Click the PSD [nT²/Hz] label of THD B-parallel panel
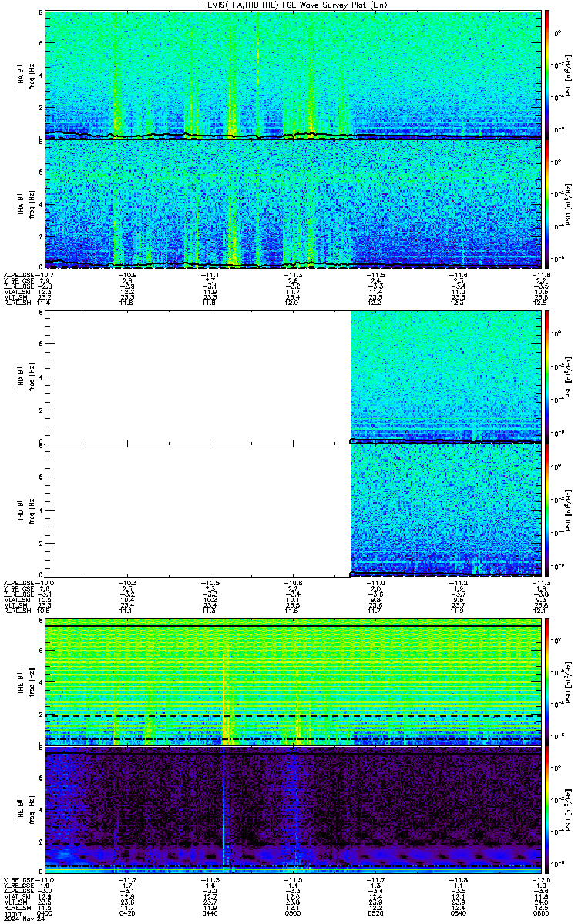 pyautogui.click(x=569, y=509)
